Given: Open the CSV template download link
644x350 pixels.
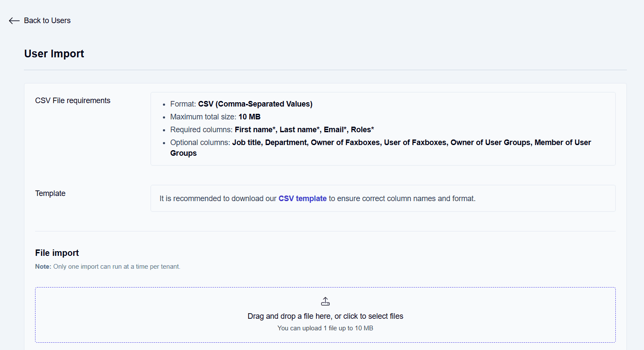Looking at the screenshot, I should tap(302, 199).
